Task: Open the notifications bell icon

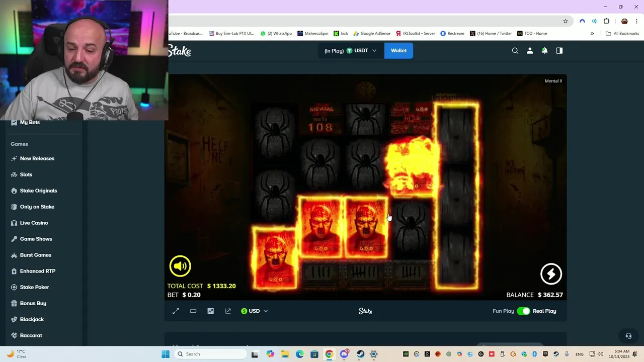Action: [544, 51]
